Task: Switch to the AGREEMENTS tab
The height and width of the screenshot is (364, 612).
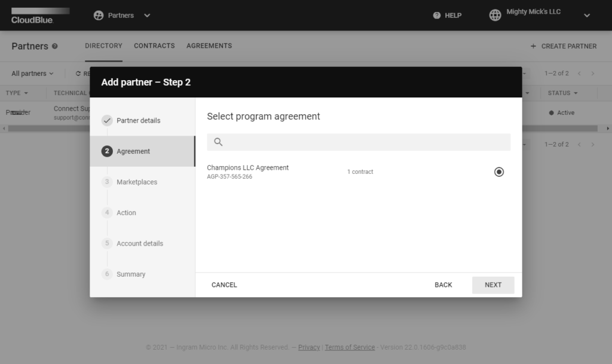Action: point(210,45)
